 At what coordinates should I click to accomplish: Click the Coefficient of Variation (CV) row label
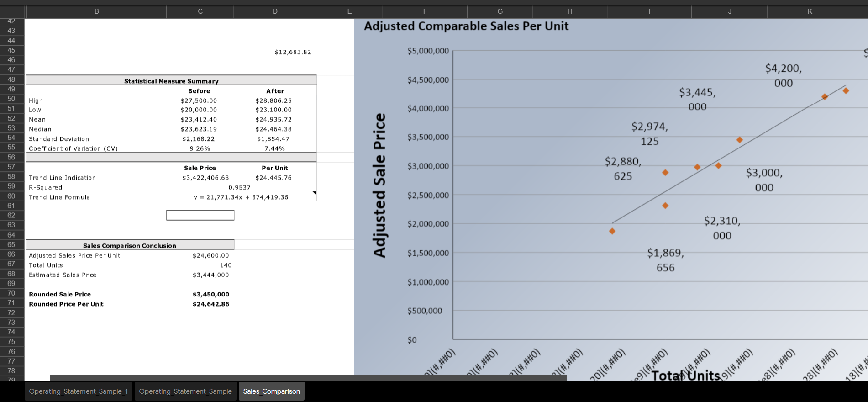click(x=74, y=149)
